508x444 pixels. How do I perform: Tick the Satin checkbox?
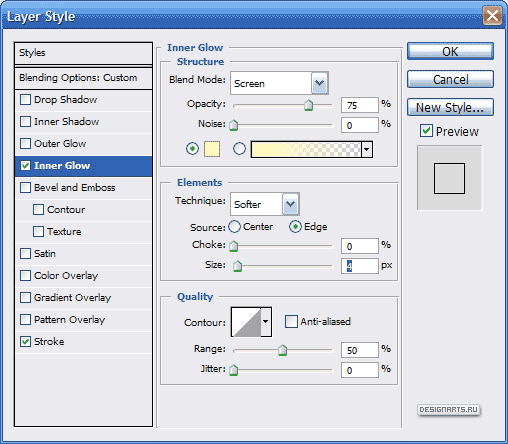click(x=25, y=254)
